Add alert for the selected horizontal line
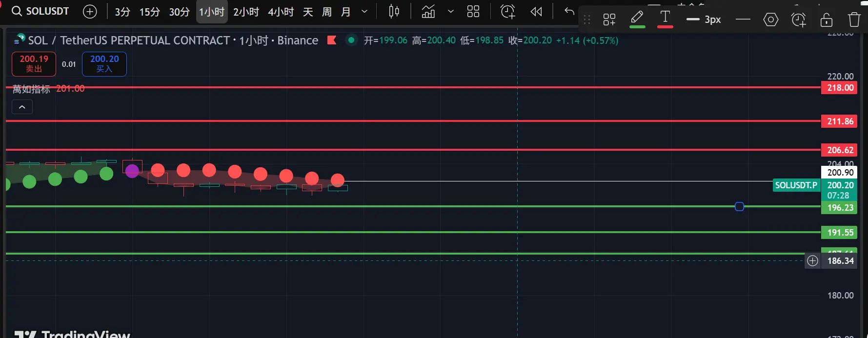The height and width of the screenshot is (338, 868). pos(799,20)
